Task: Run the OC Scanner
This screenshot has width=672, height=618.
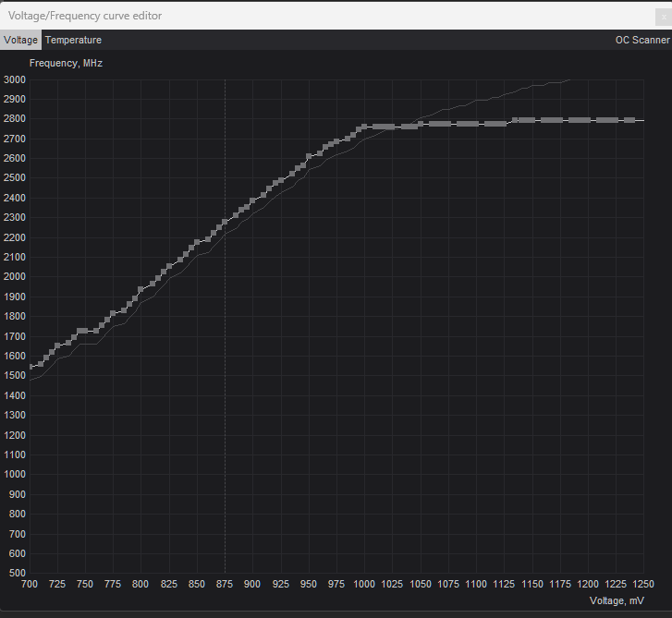Action: (641, 41)
